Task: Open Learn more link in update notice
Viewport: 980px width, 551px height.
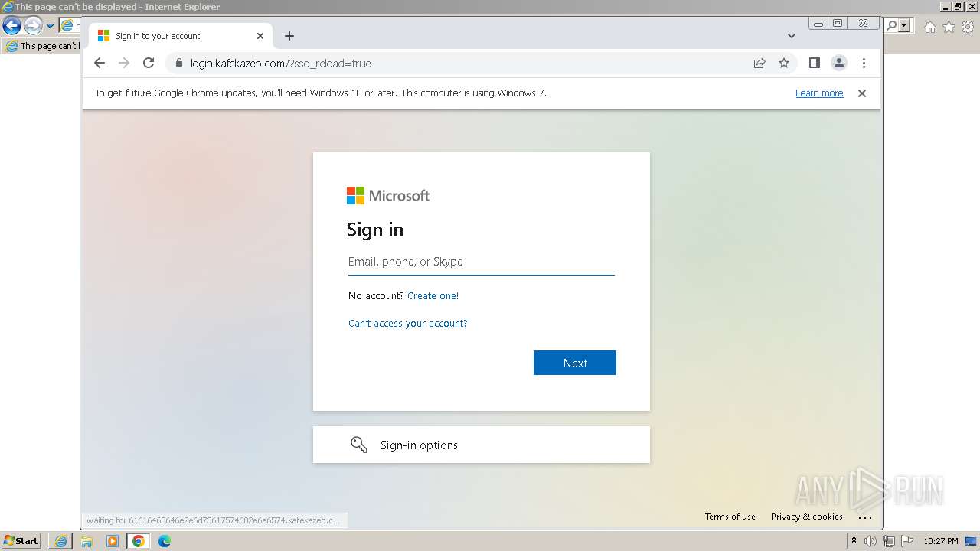Action: pos(819,93)
